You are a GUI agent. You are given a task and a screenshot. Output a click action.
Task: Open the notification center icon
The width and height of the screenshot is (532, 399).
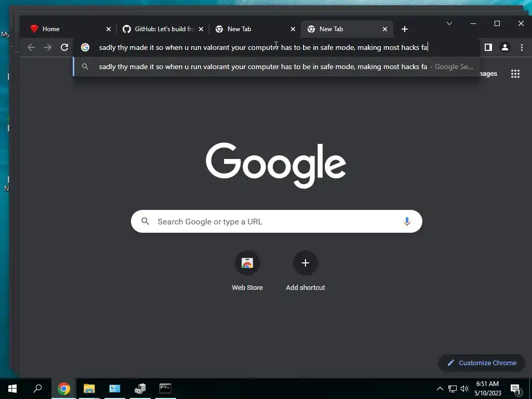click(515, 389)
